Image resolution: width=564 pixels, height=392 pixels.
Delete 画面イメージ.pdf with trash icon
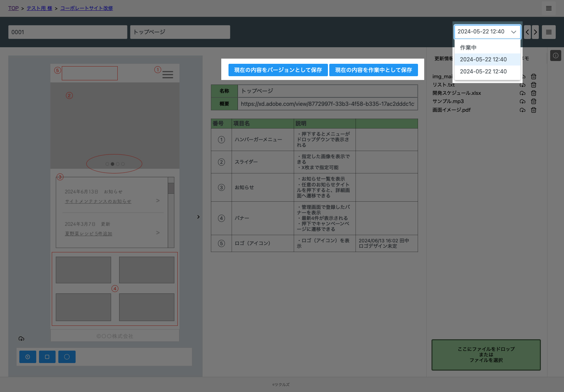[534, 110]
